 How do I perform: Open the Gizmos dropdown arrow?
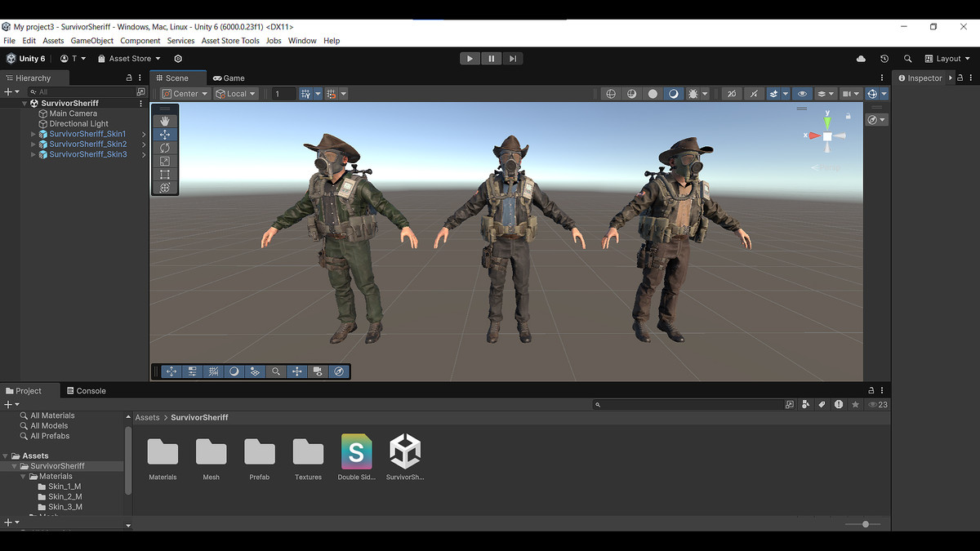tap(884, 94)
